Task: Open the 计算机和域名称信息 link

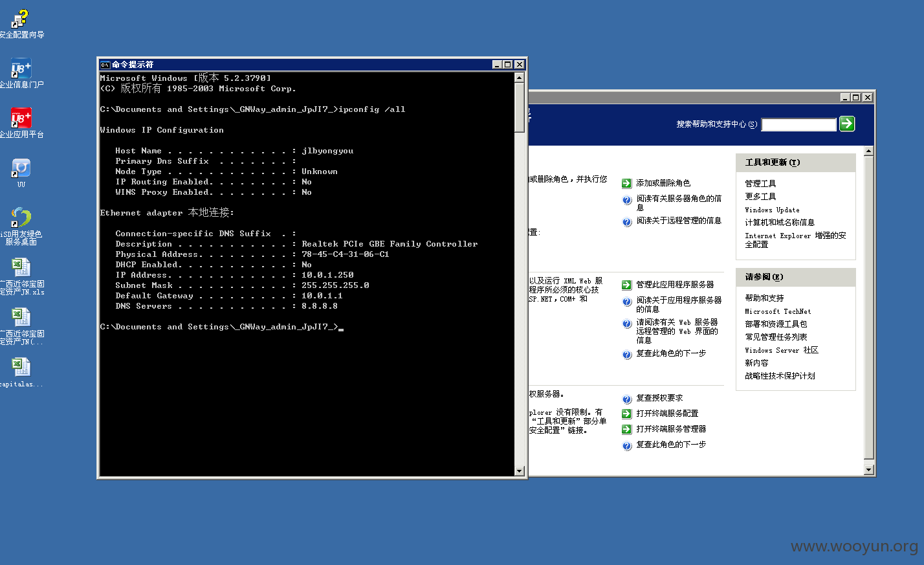Action: click(x=780, y=223)
